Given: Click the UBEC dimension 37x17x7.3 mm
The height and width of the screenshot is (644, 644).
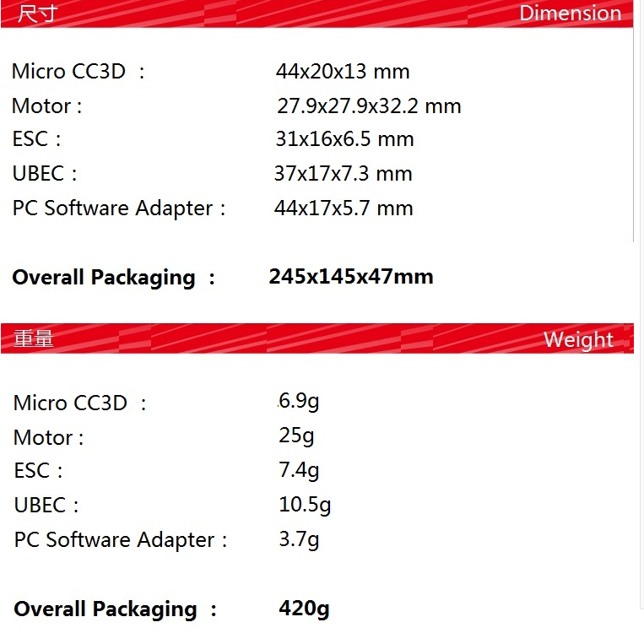Looking at the screenshot, I should 343,173.
